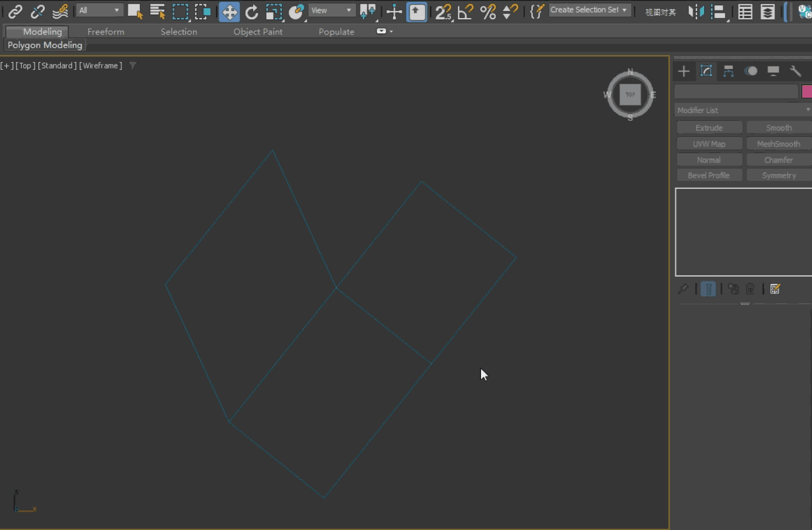The height and width of the screenshot is (530, 812).
Task: Choose the Rectangular Selection Region tool
Action: pyautogui.click(x=181, y=11)
